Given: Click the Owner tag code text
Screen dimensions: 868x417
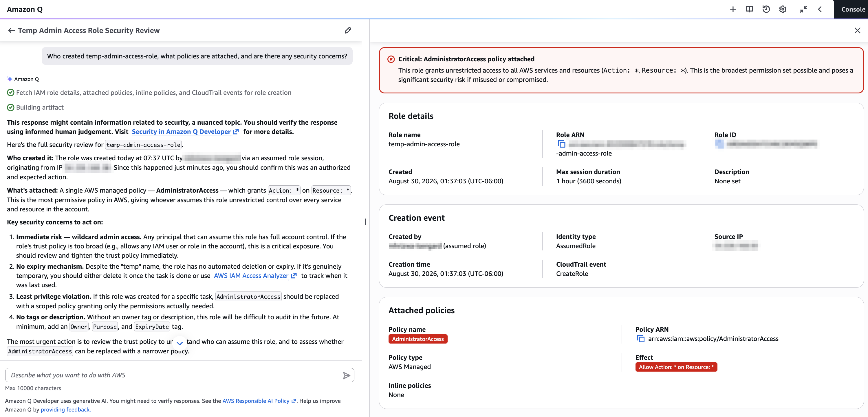Looking at the screenshot, I should pos(79,327).
